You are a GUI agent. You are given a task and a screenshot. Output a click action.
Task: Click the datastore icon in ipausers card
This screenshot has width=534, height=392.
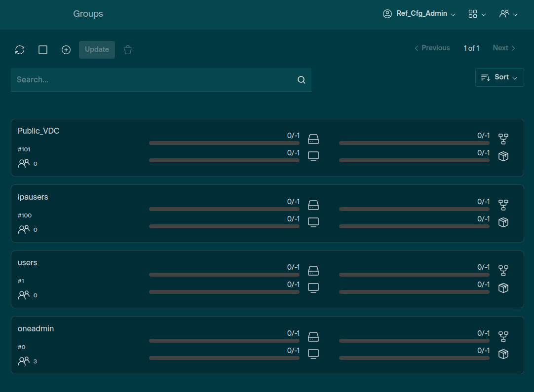point(313,205)
